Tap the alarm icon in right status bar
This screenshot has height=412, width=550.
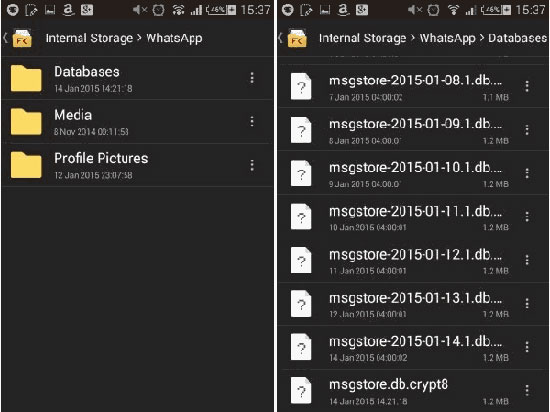click(433, 10)
